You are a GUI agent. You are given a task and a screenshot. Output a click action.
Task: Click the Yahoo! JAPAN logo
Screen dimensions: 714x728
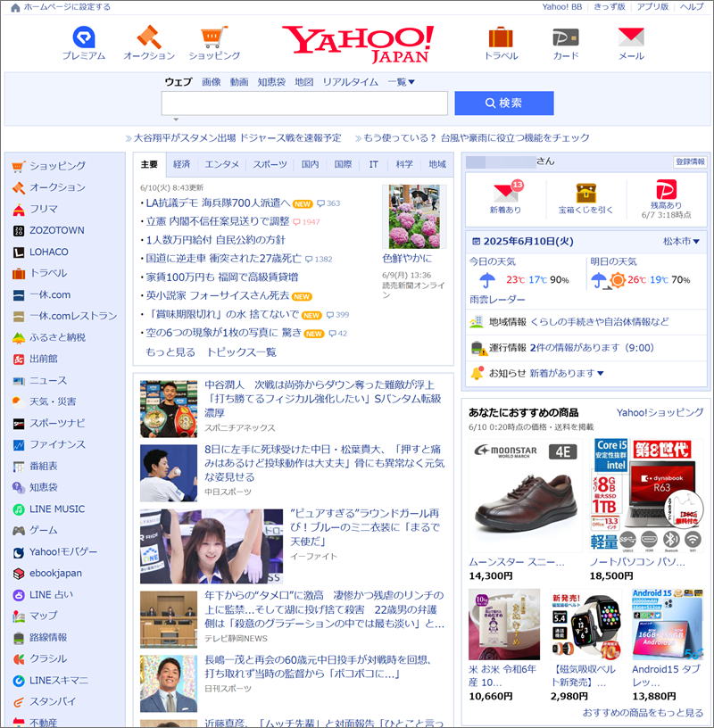[x=358, y=44]
